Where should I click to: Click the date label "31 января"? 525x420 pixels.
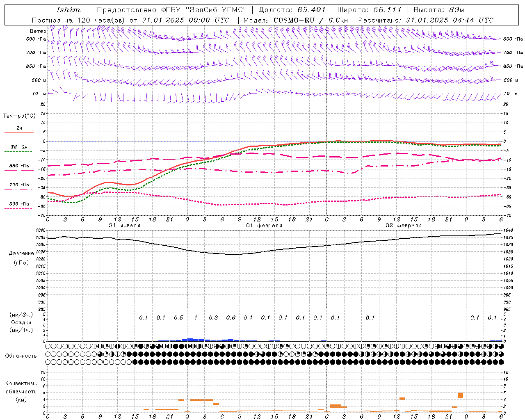pyautogui.click(x=124, y=226)
